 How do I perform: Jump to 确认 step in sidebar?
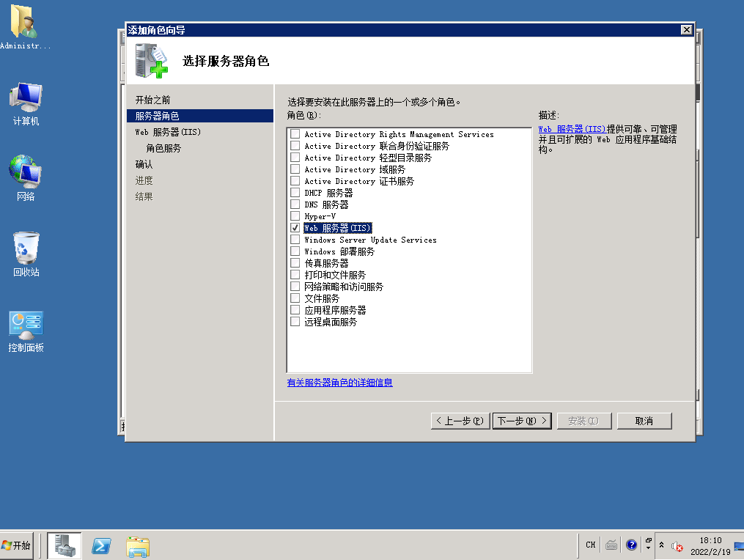click(x=144, y=164)
